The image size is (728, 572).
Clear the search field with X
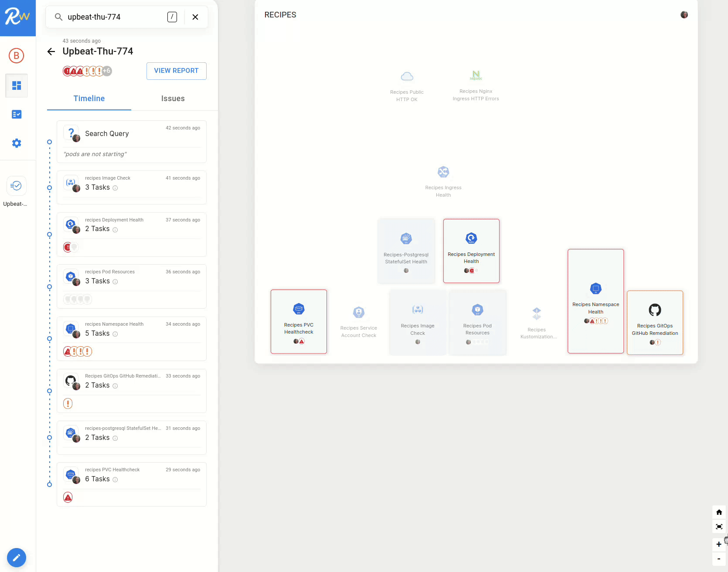(x=195, y=17)
